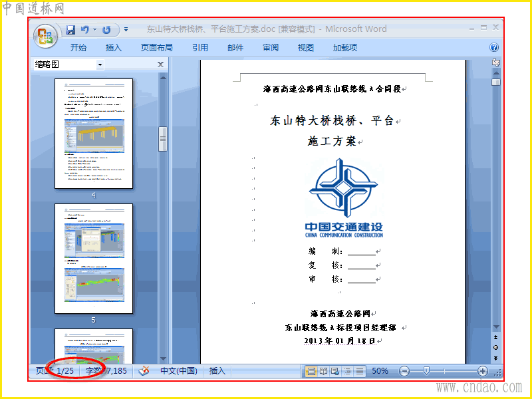Undo the last action

pos(85,30)
